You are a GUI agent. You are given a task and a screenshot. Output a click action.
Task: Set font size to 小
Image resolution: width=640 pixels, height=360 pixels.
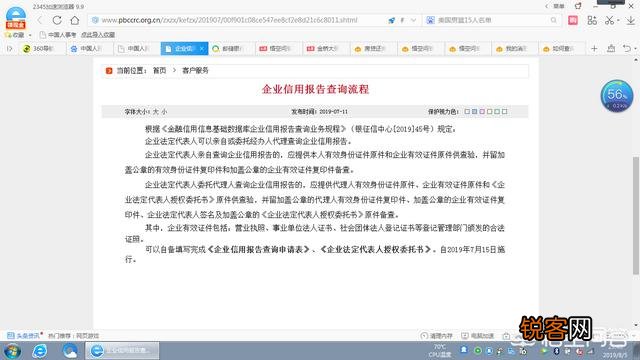(164, 111)
